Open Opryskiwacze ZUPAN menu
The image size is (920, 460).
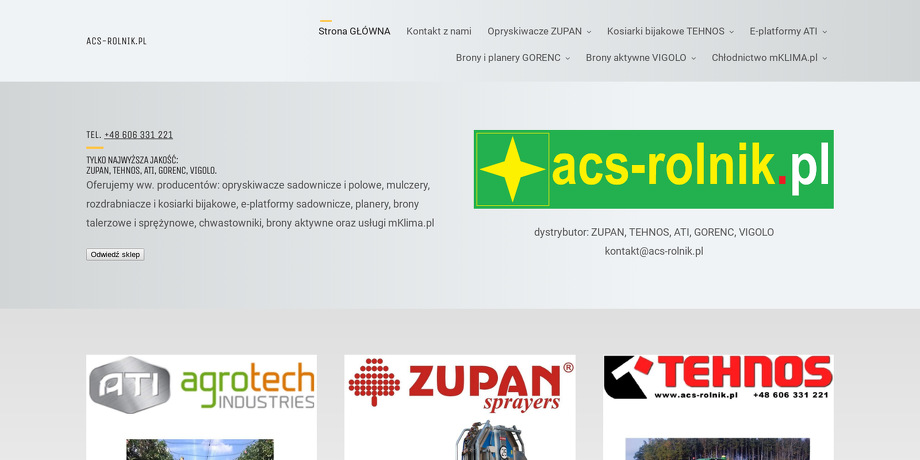click(x=535, y=31)
